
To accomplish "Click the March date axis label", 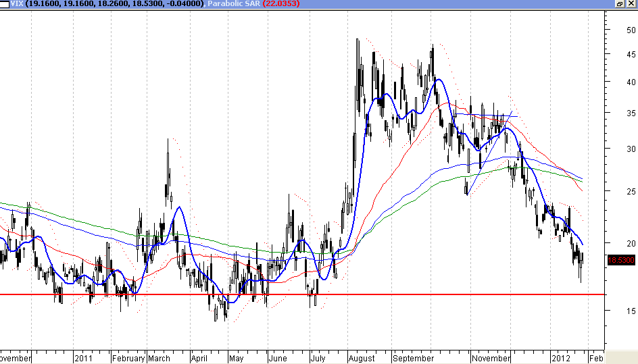I will [159, 359].
